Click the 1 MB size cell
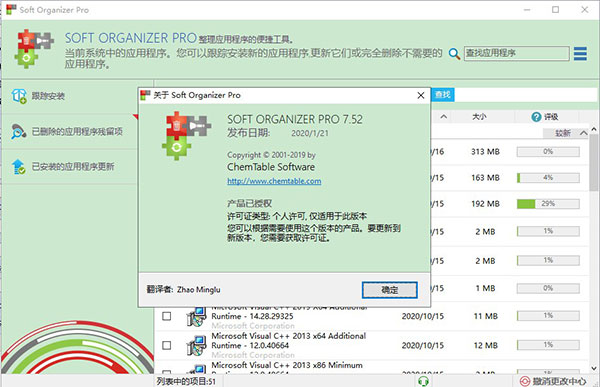This screenshot has height=387, width=600. [x=485, y=288]
